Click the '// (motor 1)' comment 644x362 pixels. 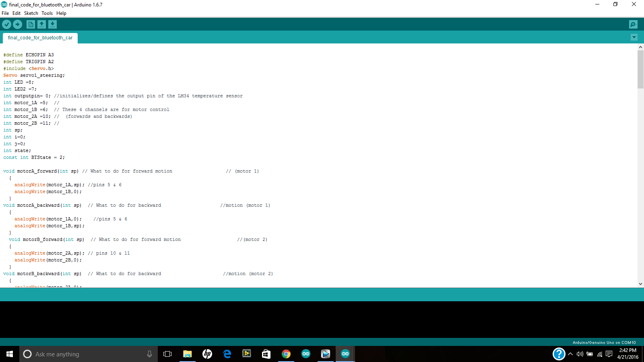tap(242, 171)
